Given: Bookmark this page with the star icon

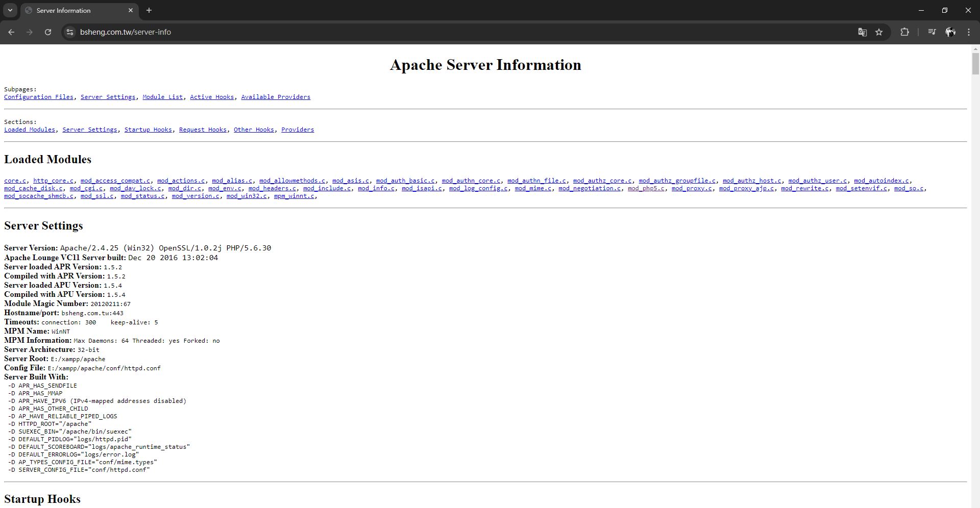Looking at the screenshot, I should [879, 32].
